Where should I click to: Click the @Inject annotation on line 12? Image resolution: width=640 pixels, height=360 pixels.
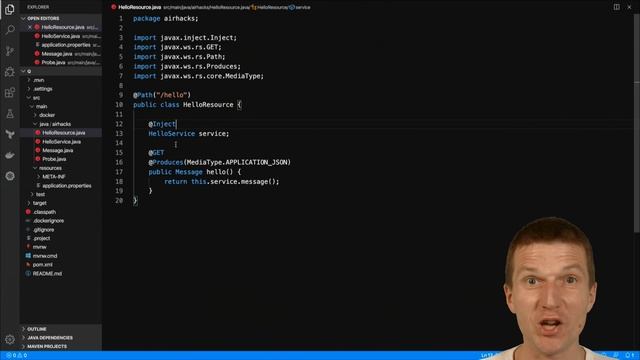[x=162, y=124]
